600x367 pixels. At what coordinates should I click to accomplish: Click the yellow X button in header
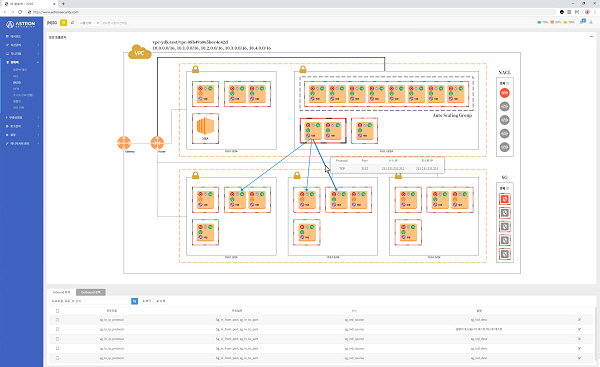tap(64, 23)
